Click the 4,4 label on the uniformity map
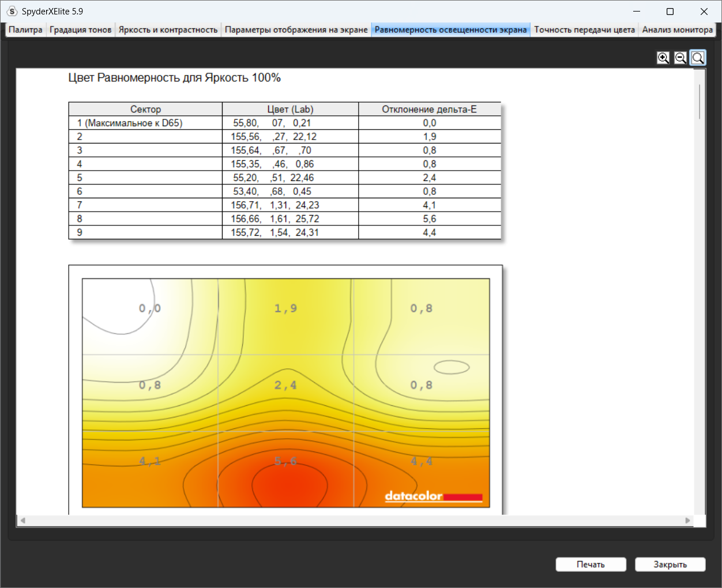The height and width of the screenshot is (588, 722). (x=422, y=461)
